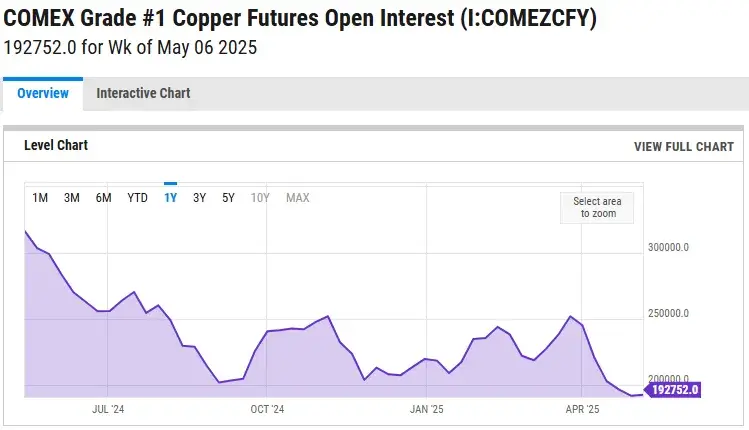This screenshot has height=430, width=749.
Task: Click the 300000.0 y-axis label
Action: [670, 248]
